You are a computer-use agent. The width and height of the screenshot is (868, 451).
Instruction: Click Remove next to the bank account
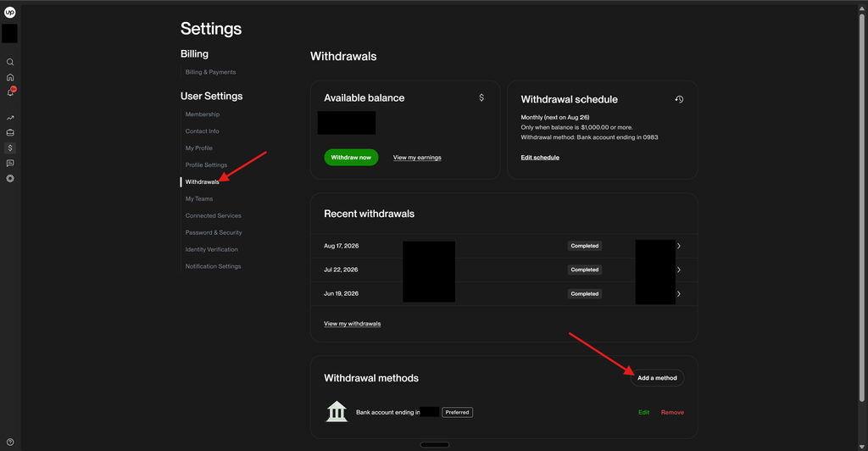672,412
